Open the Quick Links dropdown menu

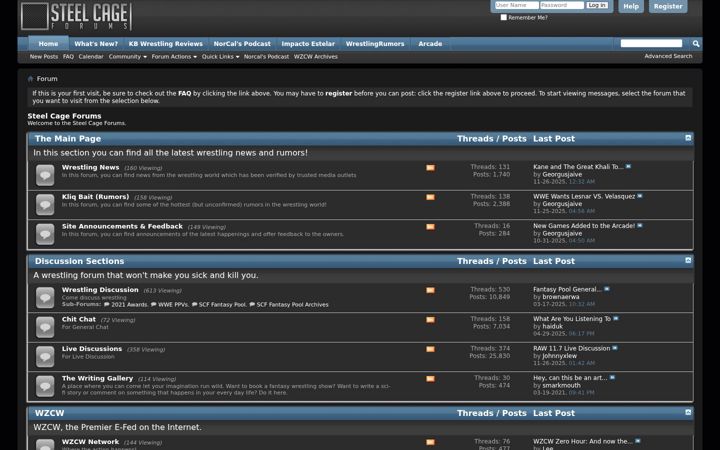coord(220,57)
